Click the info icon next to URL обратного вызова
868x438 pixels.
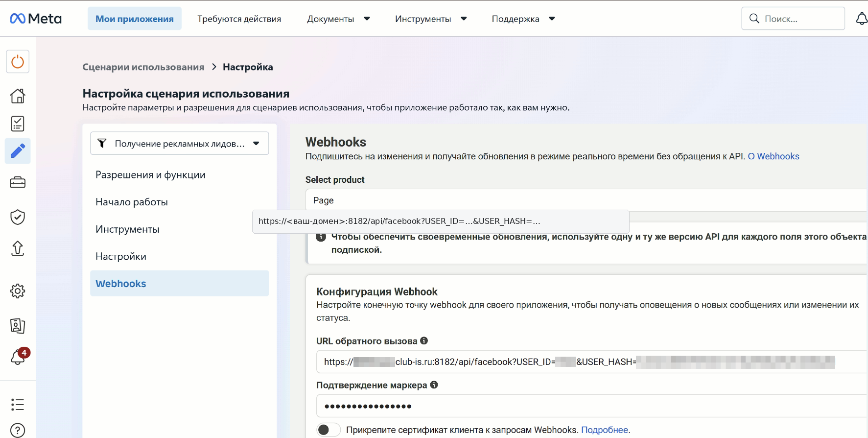424,341
